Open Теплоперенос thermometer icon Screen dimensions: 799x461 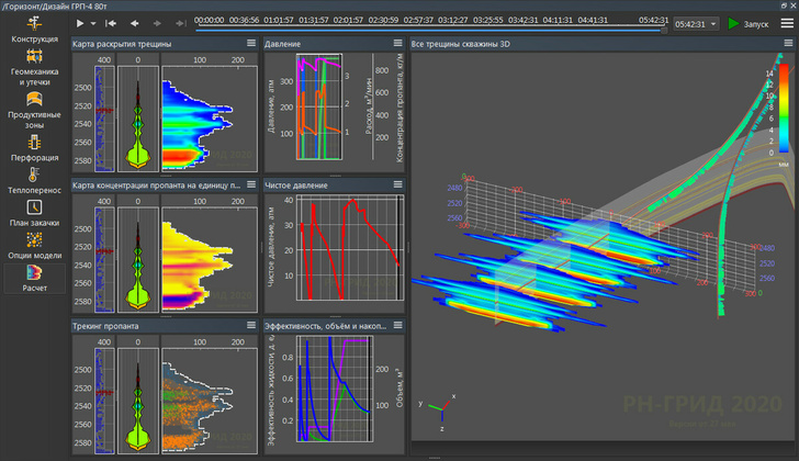pos(34,180)
